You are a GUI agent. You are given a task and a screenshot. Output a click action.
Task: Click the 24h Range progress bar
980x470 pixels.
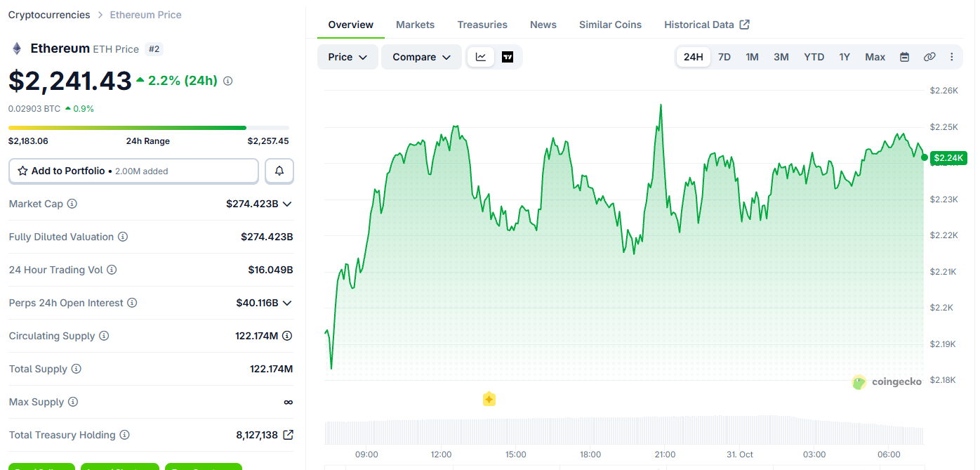click(148, 128)
